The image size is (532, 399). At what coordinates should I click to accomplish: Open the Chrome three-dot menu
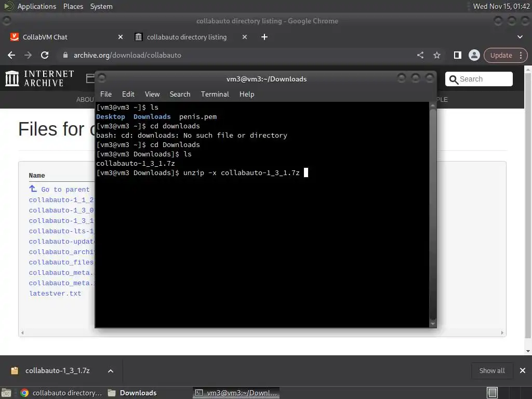click(521, 55)
